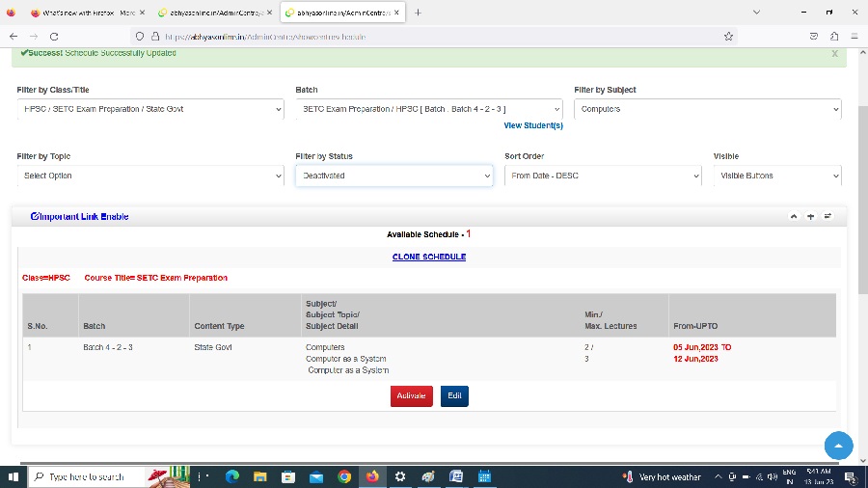
Task: Open Windows Start menu
Action: [13, 476]
